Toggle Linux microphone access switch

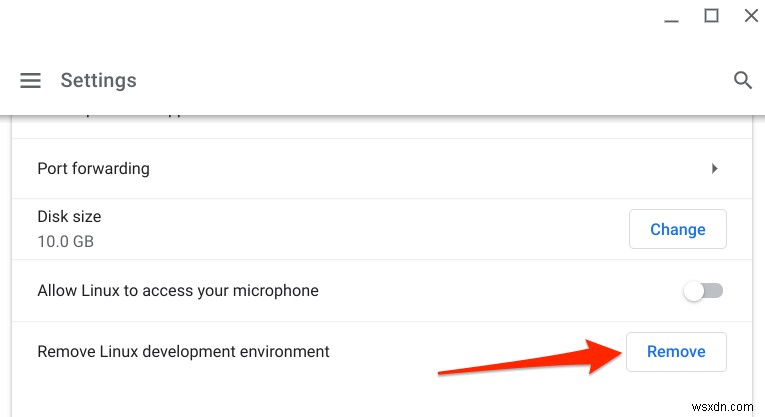point(702,291)
